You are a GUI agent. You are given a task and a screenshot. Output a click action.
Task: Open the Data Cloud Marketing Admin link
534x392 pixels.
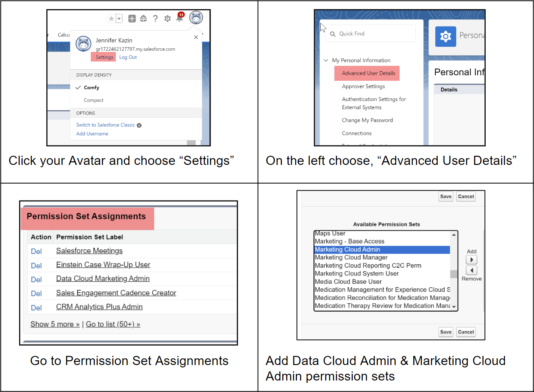point(103,279)
